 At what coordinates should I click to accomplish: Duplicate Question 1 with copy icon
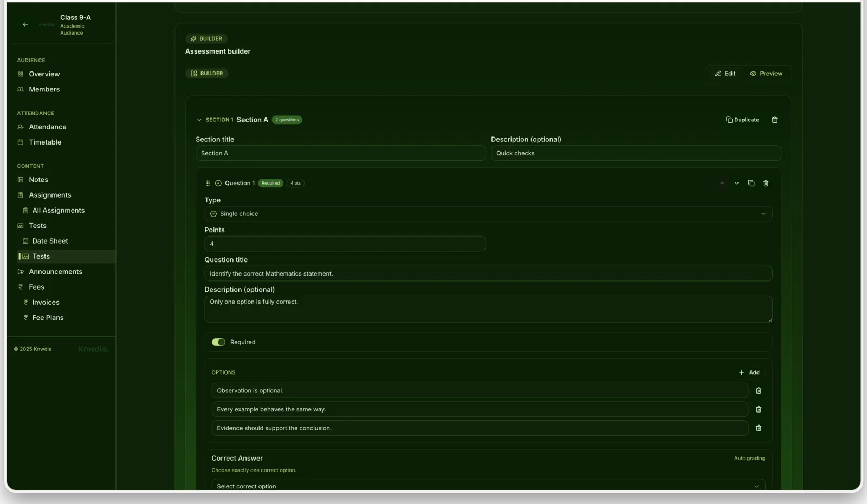point(751,184)
